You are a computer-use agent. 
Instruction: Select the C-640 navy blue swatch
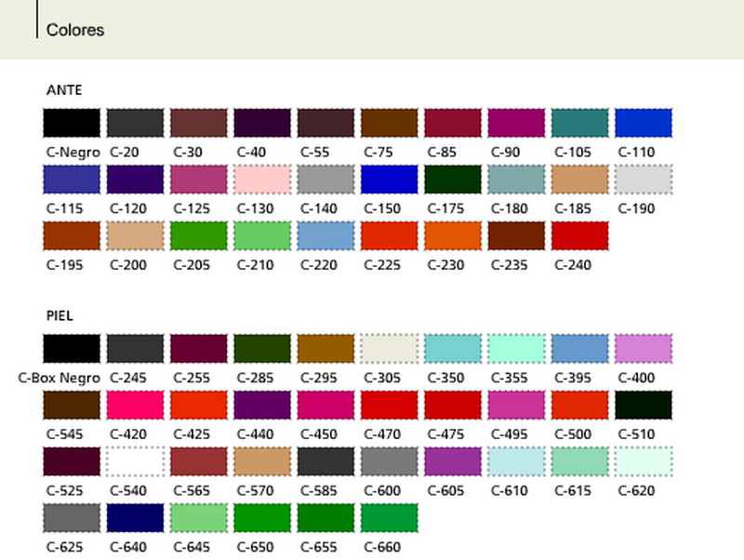[135, 518]
